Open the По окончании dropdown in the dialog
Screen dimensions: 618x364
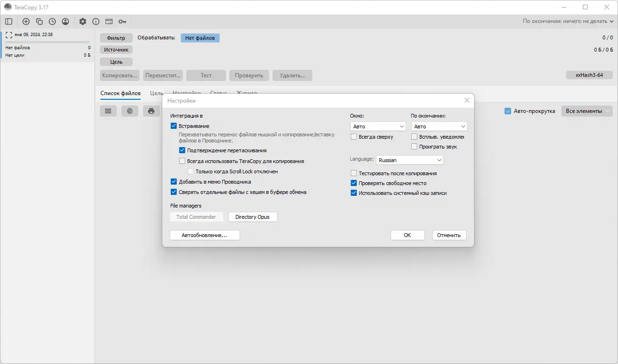point(439,126)
